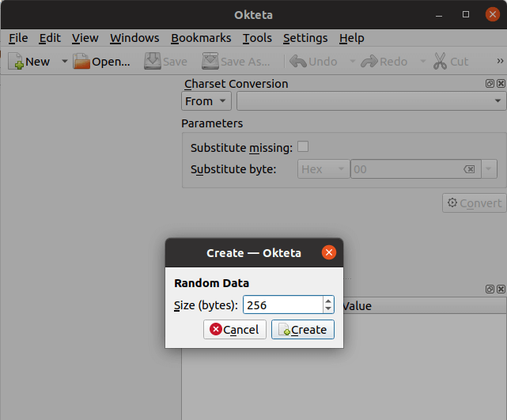Expand the Redo history dropdown arrow
The height and width of the screenshot is (420, 507).
(422, 61)
